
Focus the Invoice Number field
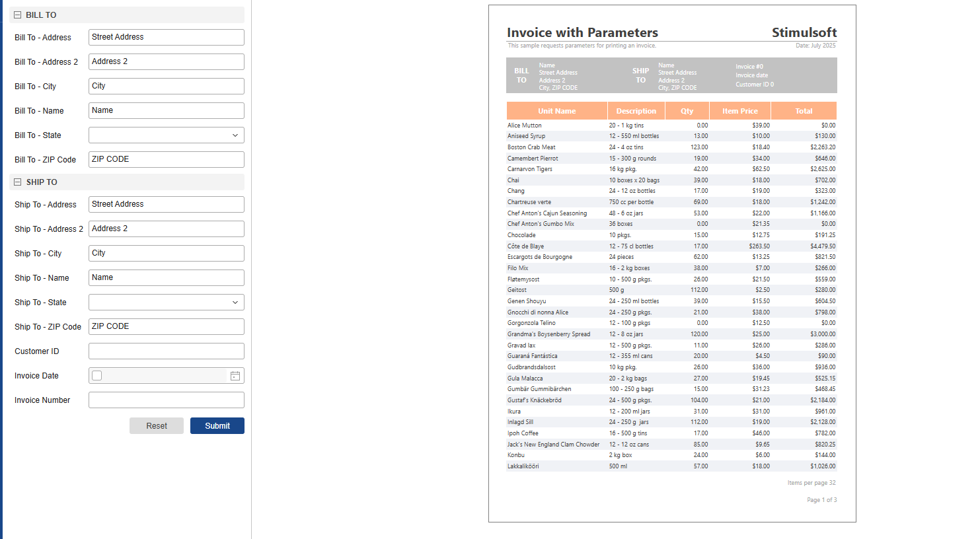click(167, 400)
